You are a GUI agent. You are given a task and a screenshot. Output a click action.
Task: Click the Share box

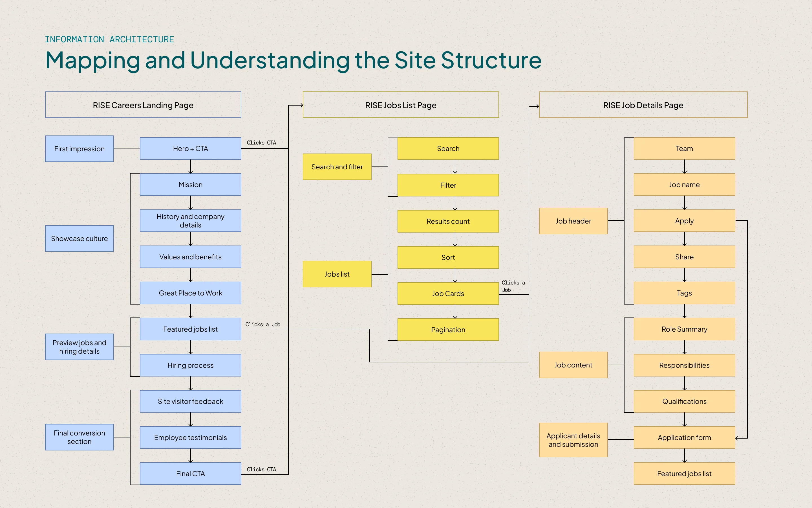click(685, 257)
